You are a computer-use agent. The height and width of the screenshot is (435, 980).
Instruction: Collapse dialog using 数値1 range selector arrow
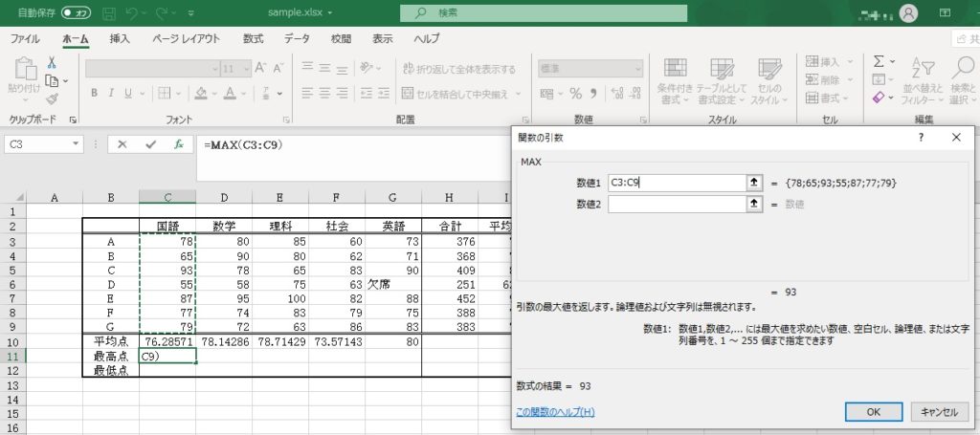[x=754, y=183]
